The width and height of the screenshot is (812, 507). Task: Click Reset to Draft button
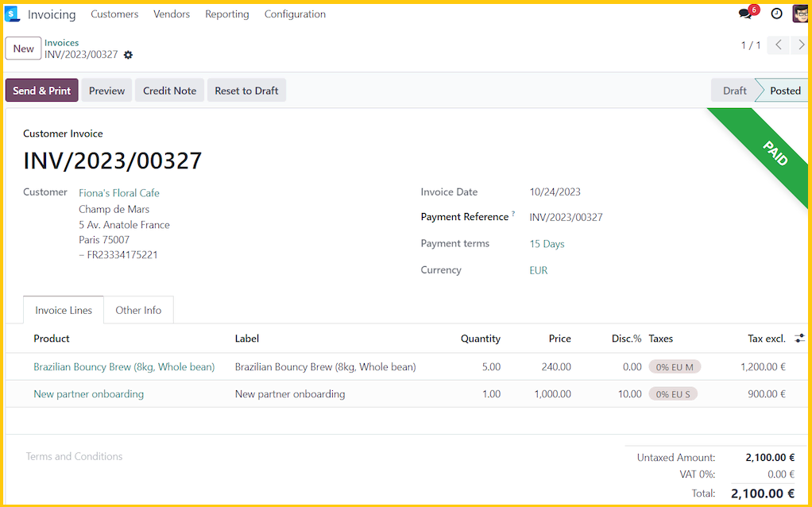[246, 91]
